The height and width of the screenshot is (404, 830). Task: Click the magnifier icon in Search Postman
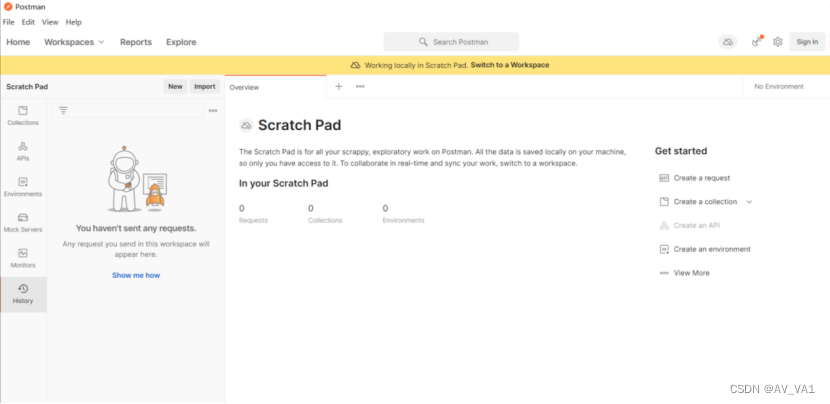point(423,42)
